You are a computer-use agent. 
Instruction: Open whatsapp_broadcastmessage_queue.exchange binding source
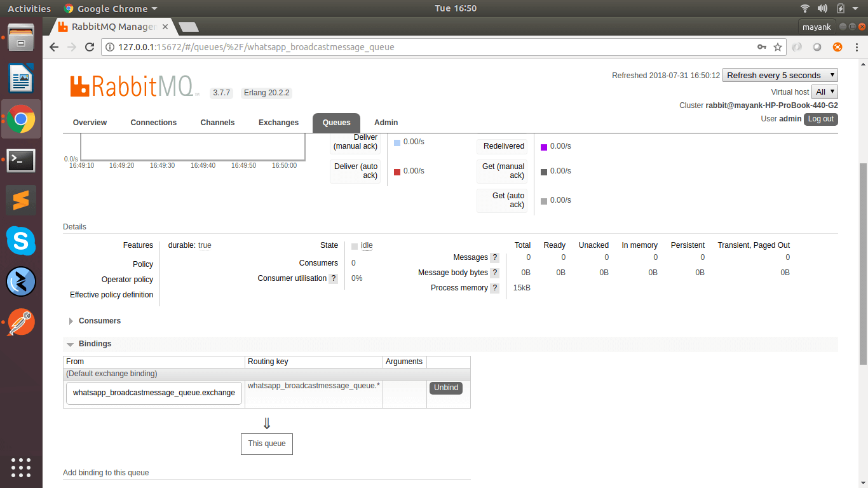click(154, 393)
